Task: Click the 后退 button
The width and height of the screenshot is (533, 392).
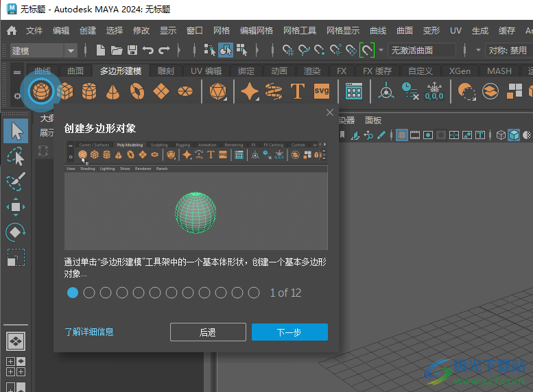Action: pos(208,332)
